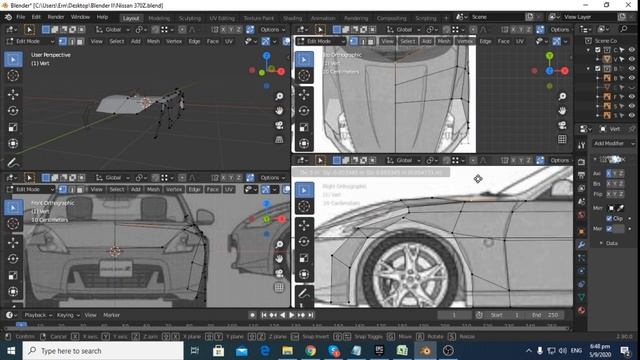
Task: Open the Render menu
Action: point(56,17)
